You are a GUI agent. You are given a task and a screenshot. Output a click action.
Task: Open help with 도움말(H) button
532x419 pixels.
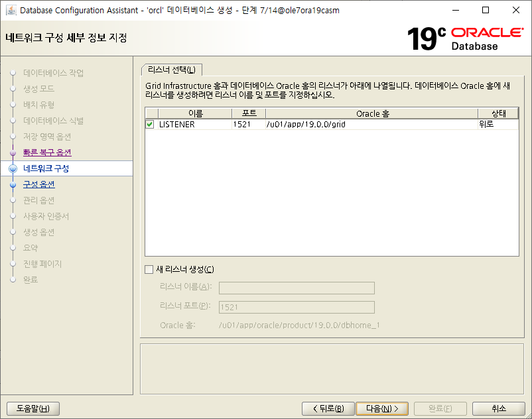(33, 408)
